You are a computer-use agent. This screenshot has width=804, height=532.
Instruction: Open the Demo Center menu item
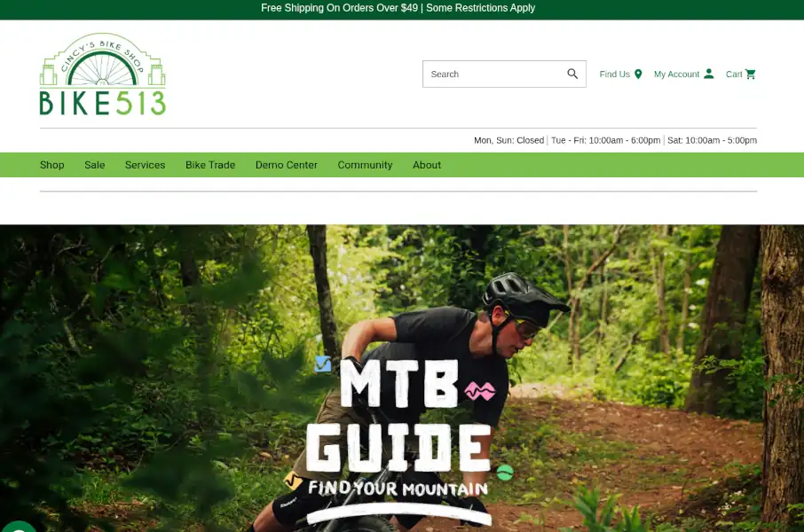click(286, 165)
